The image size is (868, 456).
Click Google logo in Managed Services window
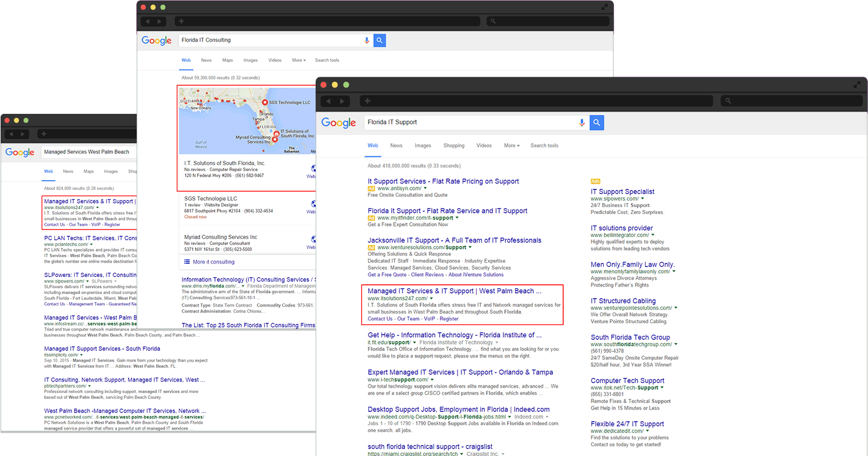pyautogui.click(x=20, y=152)
